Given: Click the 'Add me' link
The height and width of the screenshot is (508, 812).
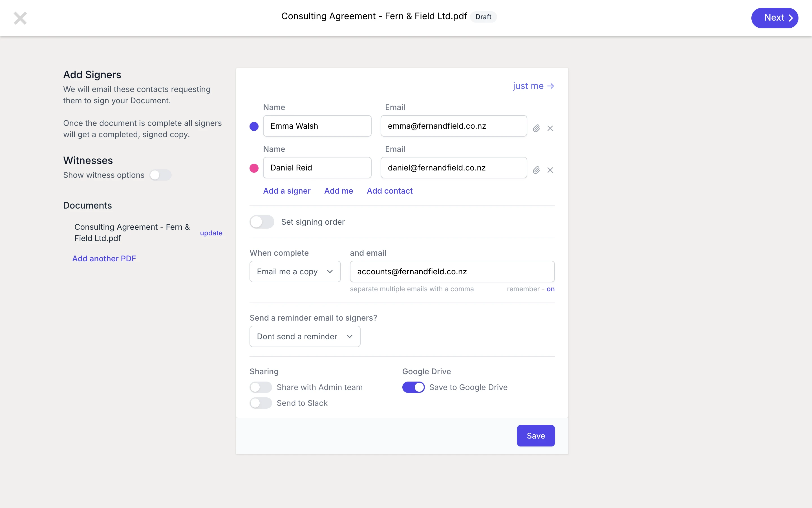Looking at the screenshot, I should [x=339, y=191].
